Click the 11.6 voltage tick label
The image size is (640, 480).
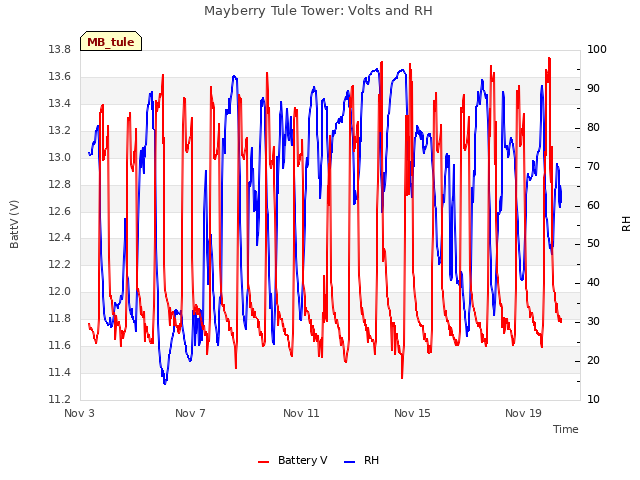tap(60, 345)
